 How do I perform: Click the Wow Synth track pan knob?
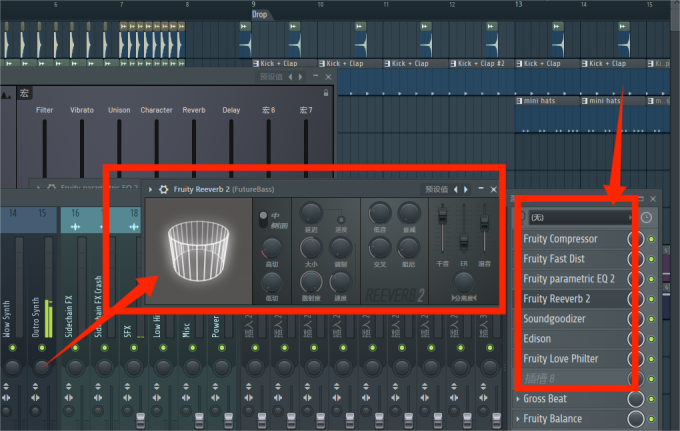pyautogui.click(x=12, y=367)
